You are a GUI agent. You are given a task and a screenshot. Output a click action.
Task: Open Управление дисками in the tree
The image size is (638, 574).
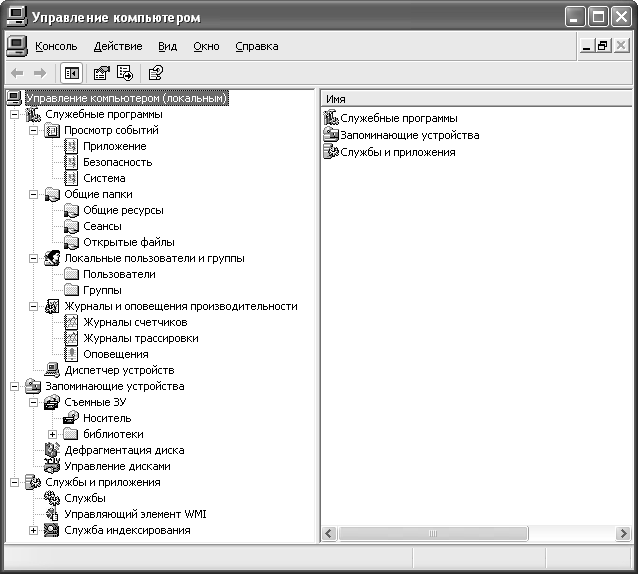(x=117, y=466)
